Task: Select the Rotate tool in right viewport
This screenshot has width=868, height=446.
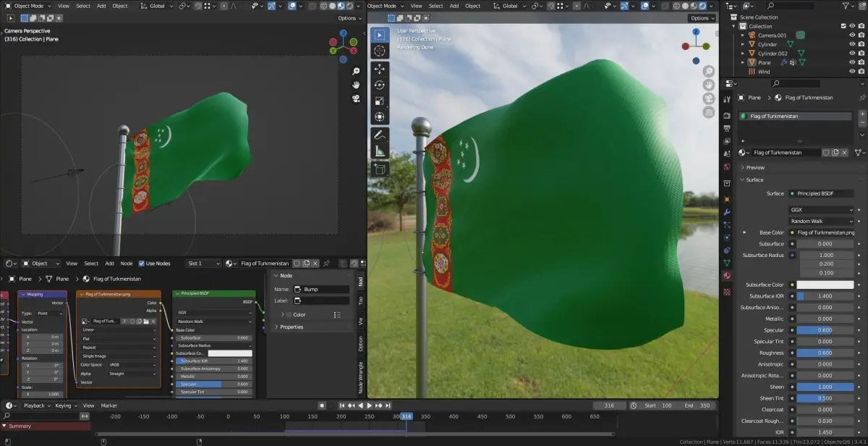Action: pyautogui.click(x=380, y=85)
